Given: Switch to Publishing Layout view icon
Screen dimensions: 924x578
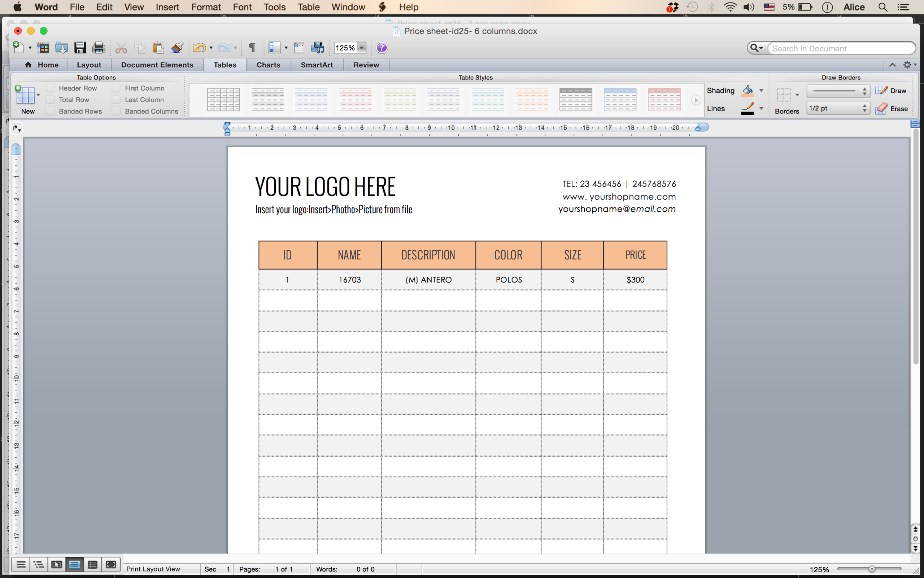Looking at the screenshot, I should (x=57, y=565).
